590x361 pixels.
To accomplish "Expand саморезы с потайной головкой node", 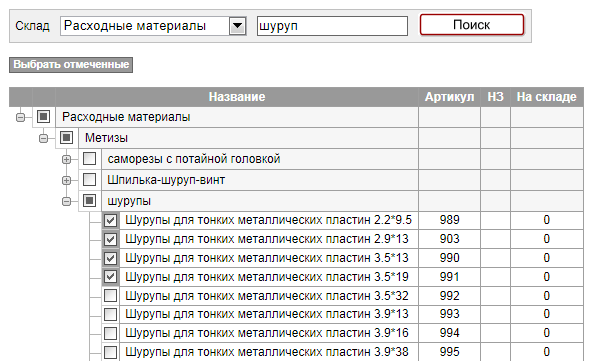I will [x=67, y=160].
